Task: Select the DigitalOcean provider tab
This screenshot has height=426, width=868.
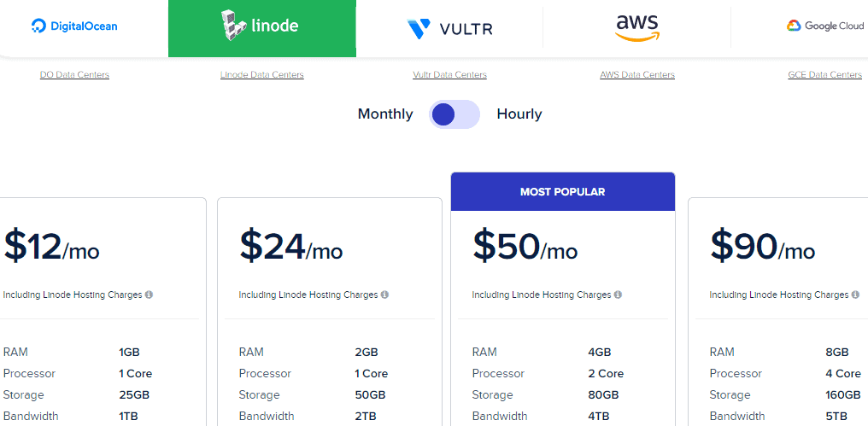Action: [75, 26]
